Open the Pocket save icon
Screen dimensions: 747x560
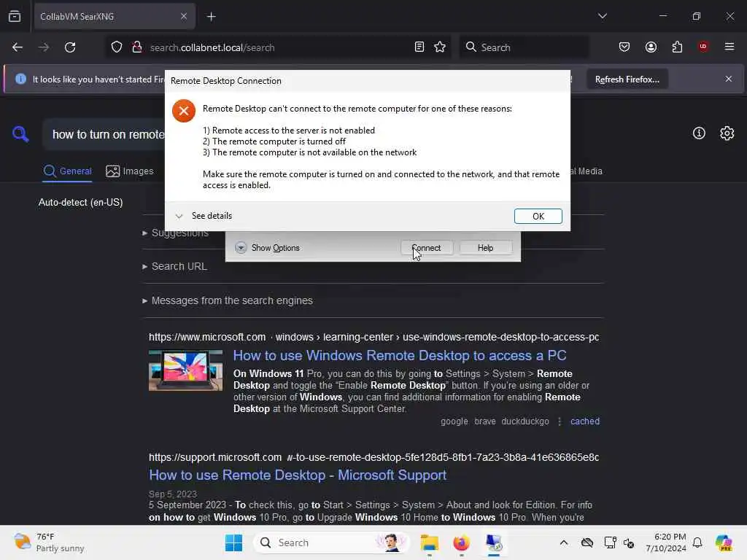tap(624, 47)
